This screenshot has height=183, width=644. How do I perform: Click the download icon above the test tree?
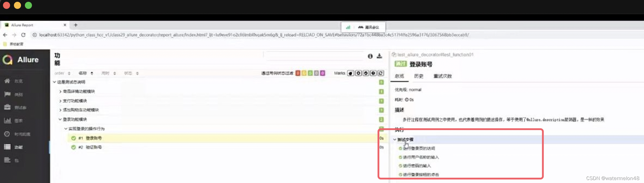click(379, 56)
